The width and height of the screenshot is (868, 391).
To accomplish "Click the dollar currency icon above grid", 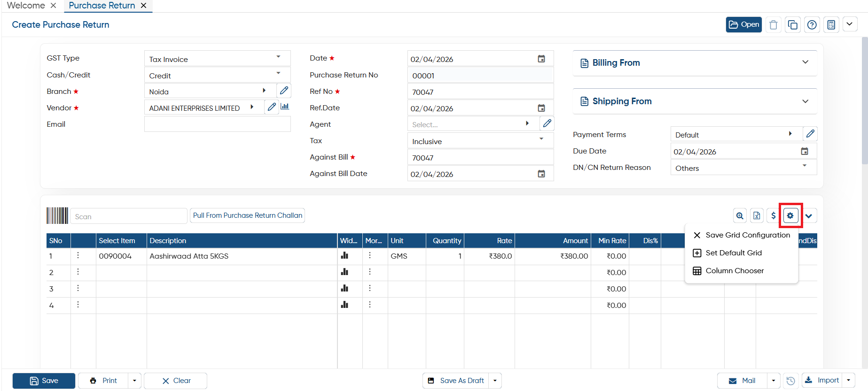I will click(773, 215).
